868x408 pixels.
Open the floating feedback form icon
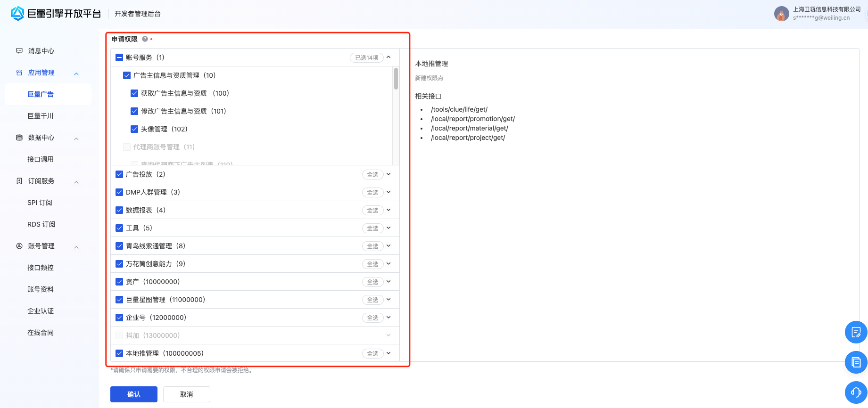[856, 333]
